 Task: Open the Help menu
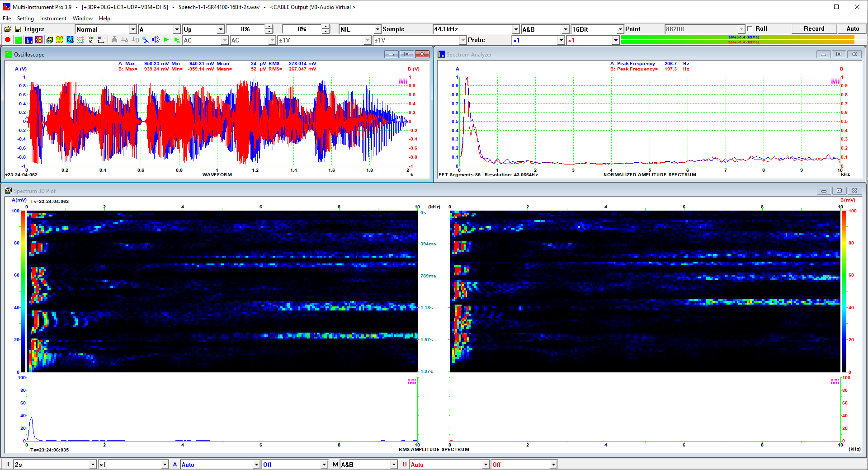(x=104, y=19)
